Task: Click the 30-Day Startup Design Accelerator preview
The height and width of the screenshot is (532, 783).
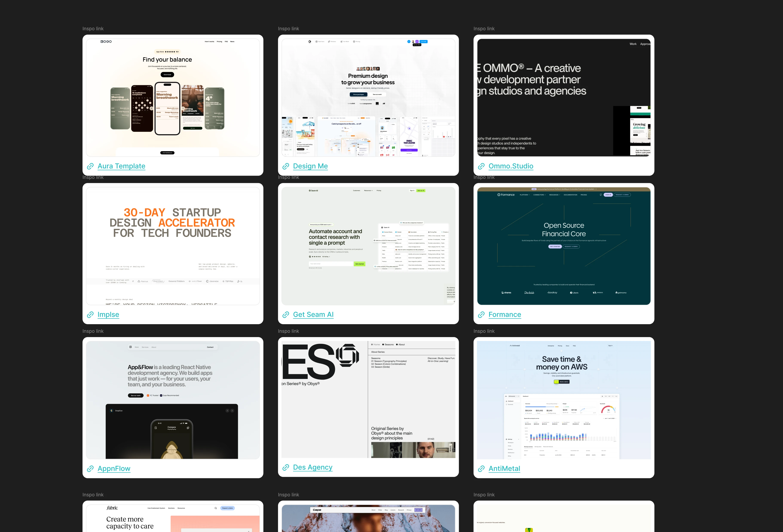Action: [173, 246]
